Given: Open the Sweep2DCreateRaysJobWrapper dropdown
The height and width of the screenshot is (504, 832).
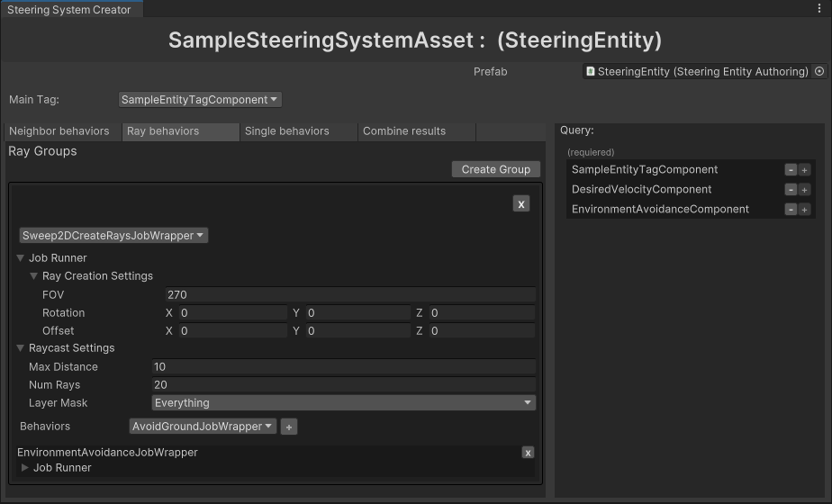Looking at the screenshot, I should click(113, 236).
